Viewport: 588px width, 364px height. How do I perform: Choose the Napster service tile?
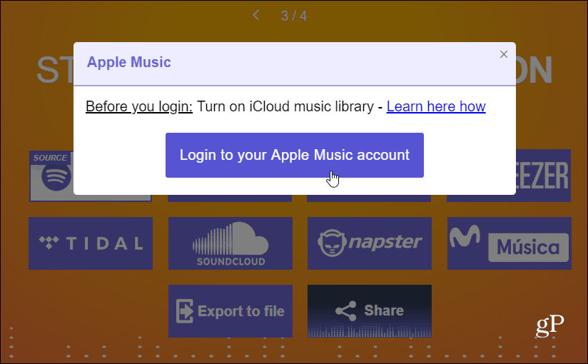(x=370, y=243)
